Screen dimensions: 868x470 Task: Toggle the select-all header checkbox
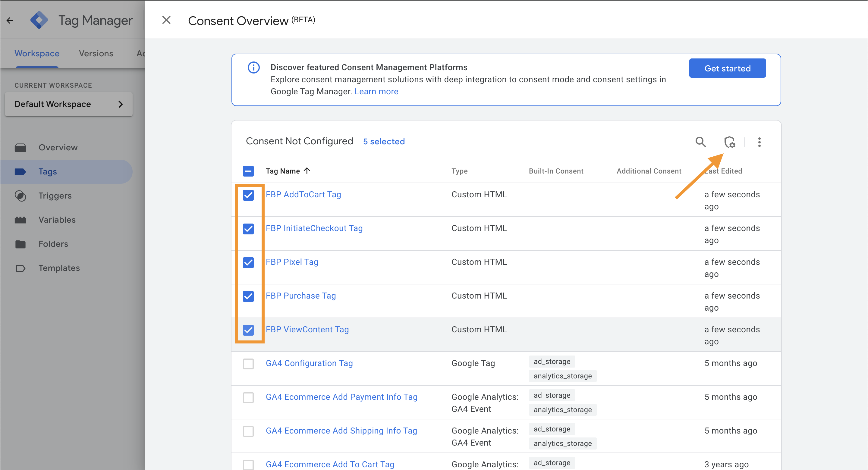click(x=248, y=171)
